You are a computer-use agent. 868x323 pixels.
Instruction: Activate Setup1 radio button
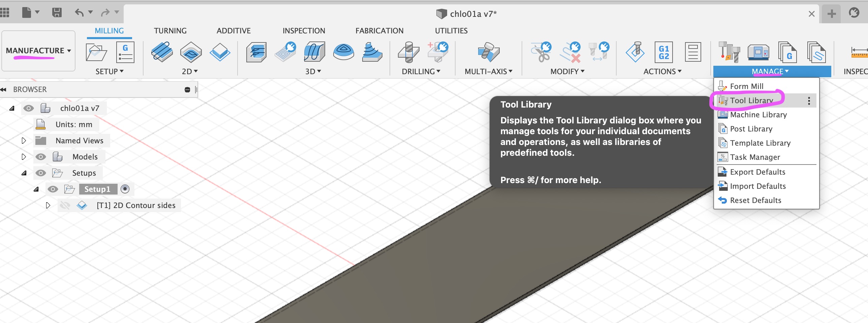pyautogui.click(x=125, y=189)
